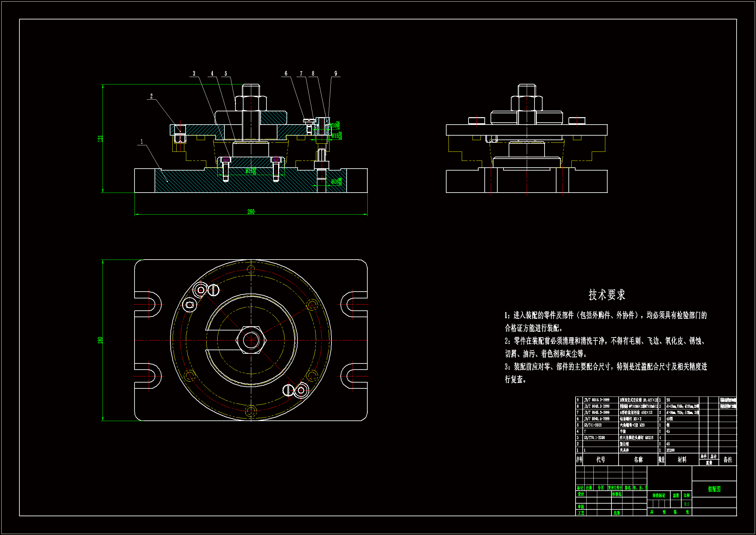Viewport: 756px width, 535px height.
Task: Click the '比例' label in title block
Action: tap(686, 496)
